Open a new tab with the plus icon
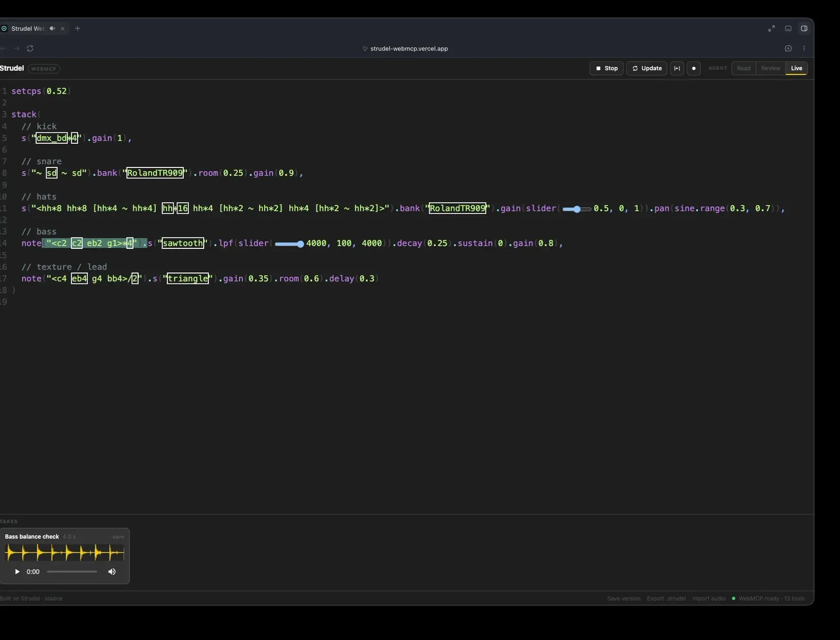Viewport: 840px width, 640px height. click(78, 28)
